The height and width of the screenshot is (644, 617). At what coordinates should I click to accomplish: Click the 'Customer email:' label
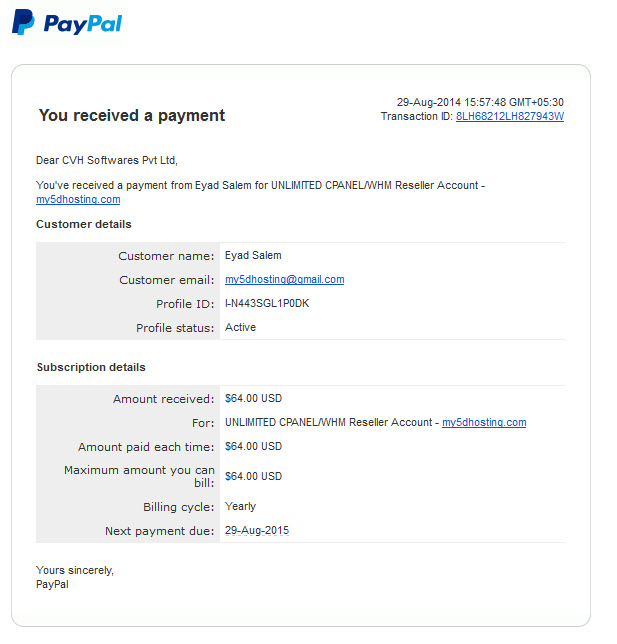167,280
